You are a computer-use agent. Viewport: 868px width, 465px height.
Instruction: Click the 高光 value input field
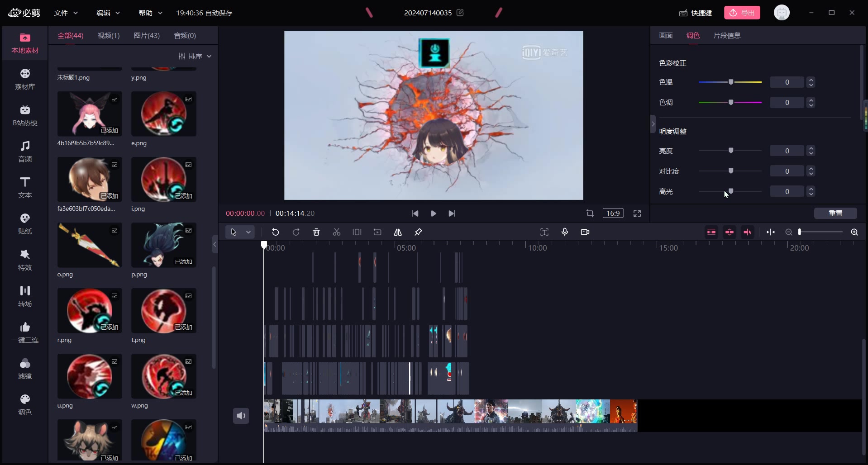787,191
